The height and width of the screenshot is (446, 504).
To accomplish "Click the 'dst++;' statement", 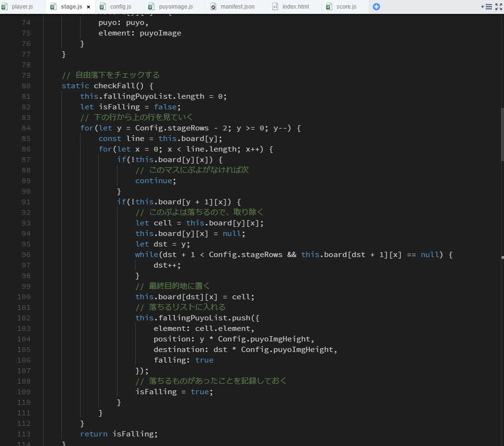I will coord(167,265).
